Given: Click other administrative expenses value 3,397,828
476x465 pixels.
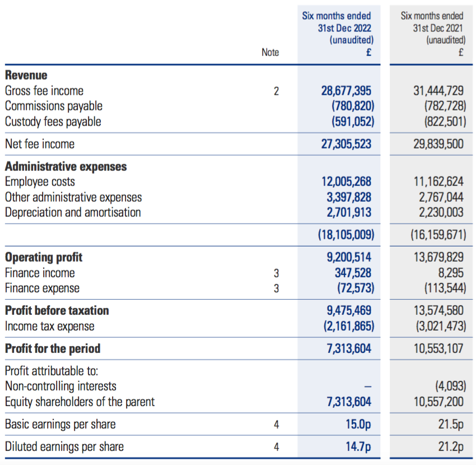Looking at the screenshot, I should pos(349,197).
